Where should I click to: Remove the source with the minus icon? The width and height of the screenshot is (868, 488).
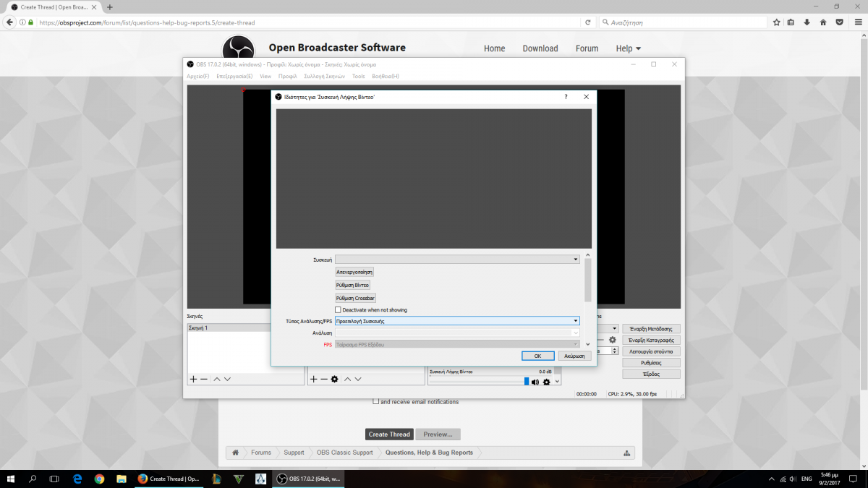pos(323,379)
